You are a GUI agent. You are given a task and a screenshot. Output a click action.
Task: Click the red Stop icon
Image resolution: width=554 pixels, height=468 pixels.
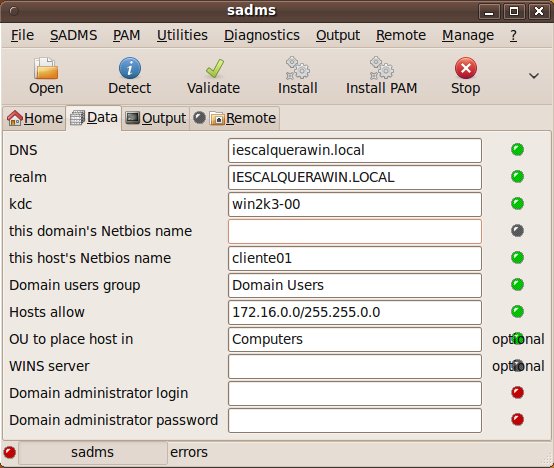coord(466,68)
